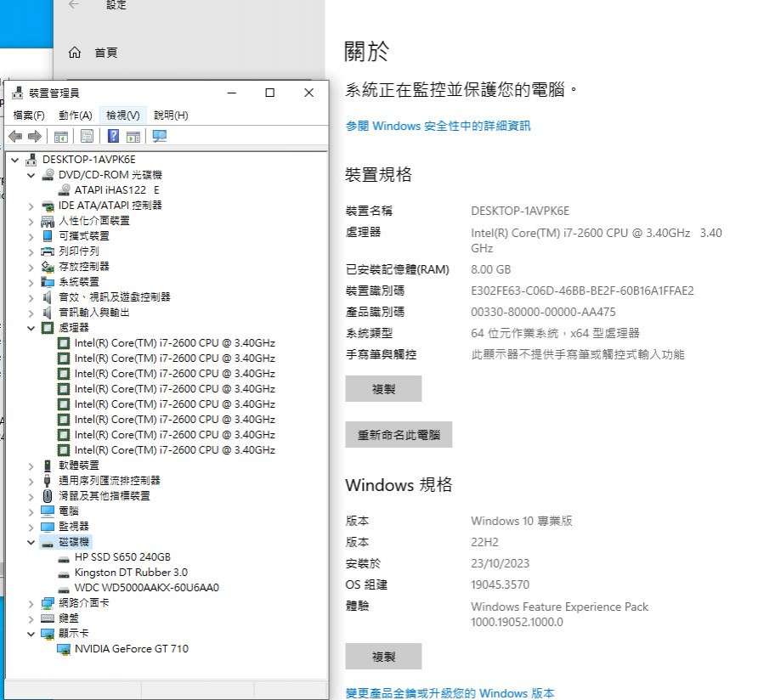The width and height of the screenshot is (758, 700).
Task: Click the show/hide console tree toolbar icon
Action: click(61, 137)
